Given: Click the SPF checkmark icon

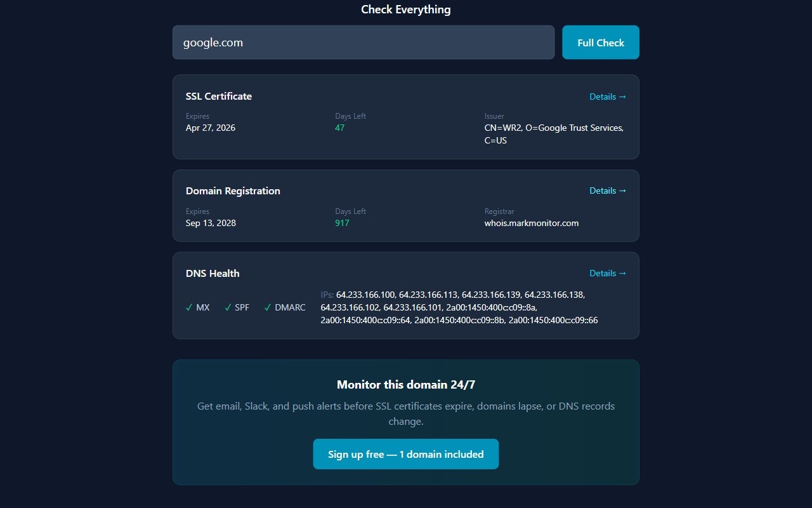Looking at the screenshot, I should click(x=228, y=307).
